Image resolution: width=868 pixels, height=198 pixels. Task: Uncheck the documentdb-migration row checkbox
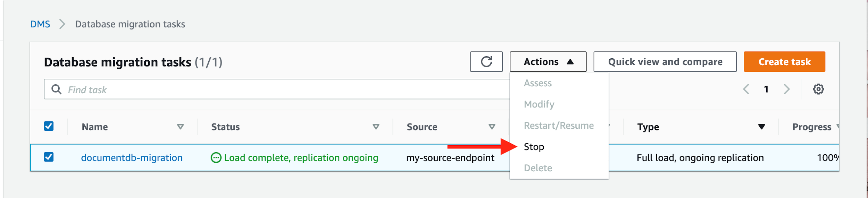click(49, 157)
